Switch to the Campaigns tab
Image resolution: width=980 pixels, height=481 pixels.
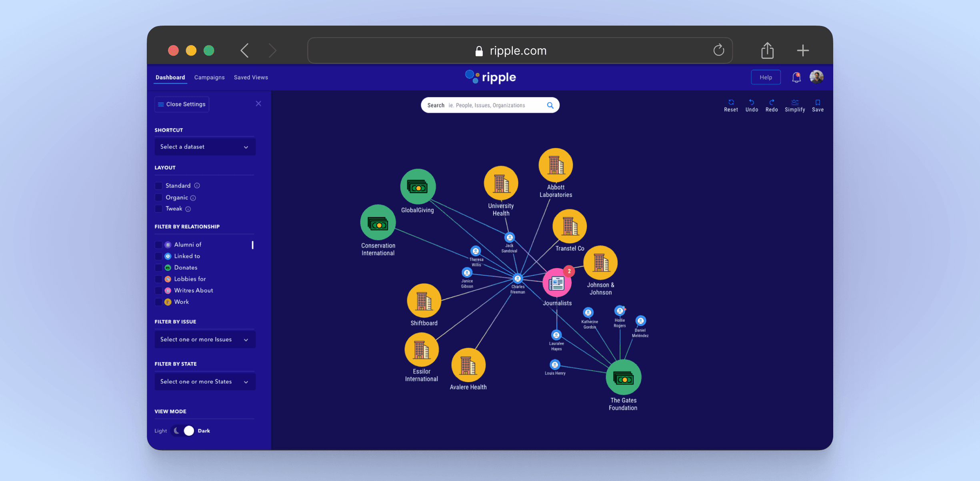coord(209,77)
